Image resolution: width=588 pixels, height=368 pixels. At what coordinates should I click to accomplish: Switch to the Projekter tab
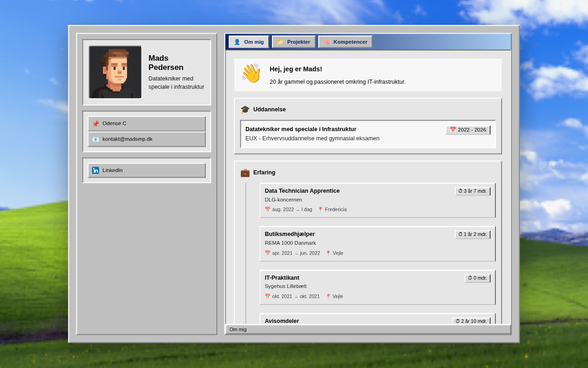coord(294,42)
